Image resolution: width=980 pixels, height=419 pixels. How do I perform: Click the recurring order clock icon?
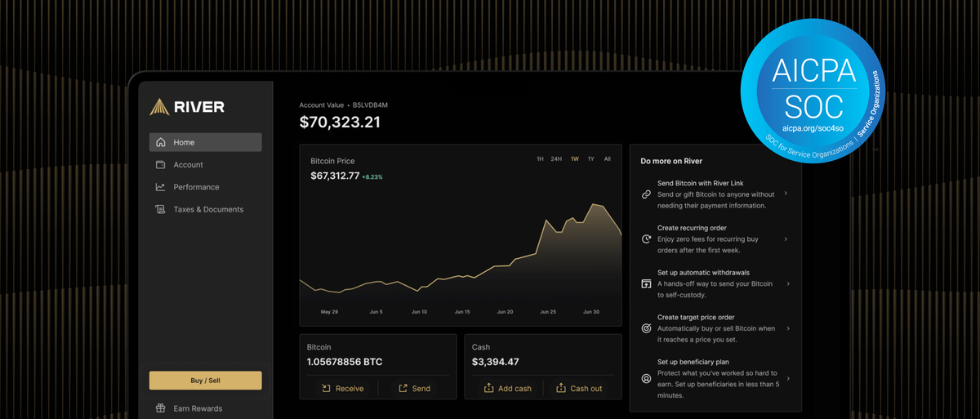[x=646, y=239]
